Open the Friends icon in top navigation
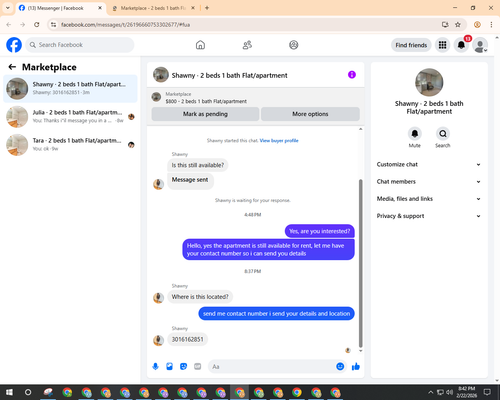 coord(247,45)
